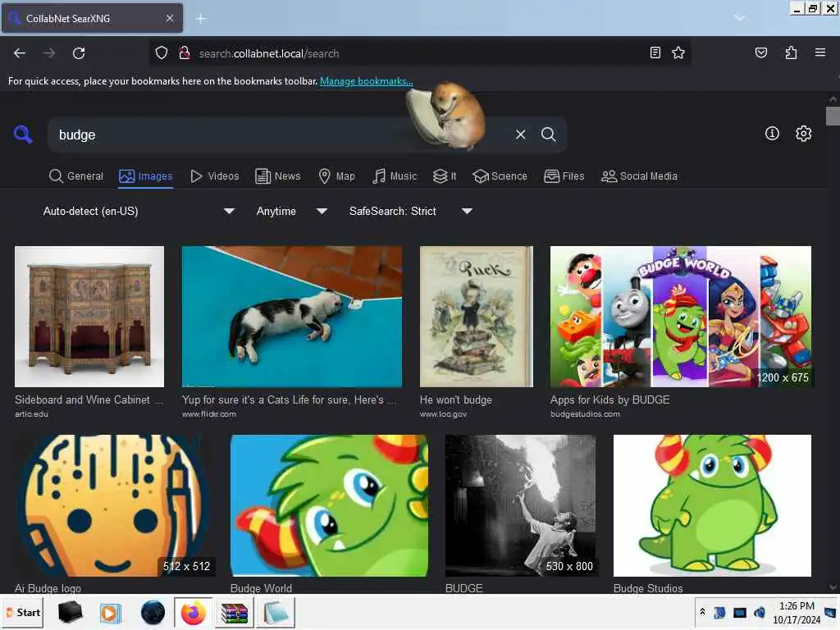The height and width of the screenshot is (630, 840).
Task: Submit search using the magnifier button
Action: point(549,135)
